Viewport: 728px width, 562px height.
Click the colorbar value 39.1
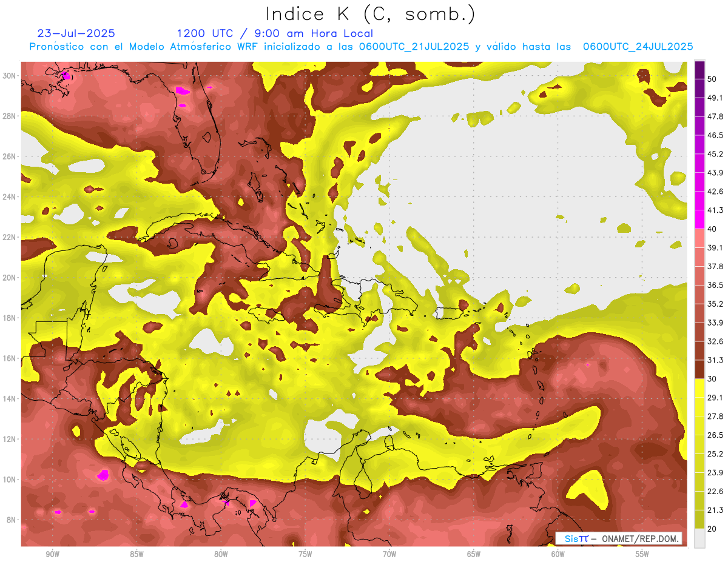[715, 248]
